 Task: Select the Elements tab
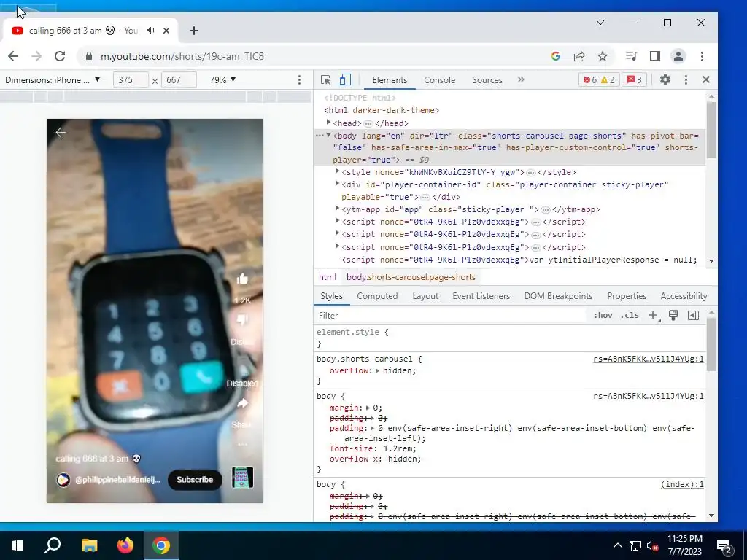[x=390, y=80]
